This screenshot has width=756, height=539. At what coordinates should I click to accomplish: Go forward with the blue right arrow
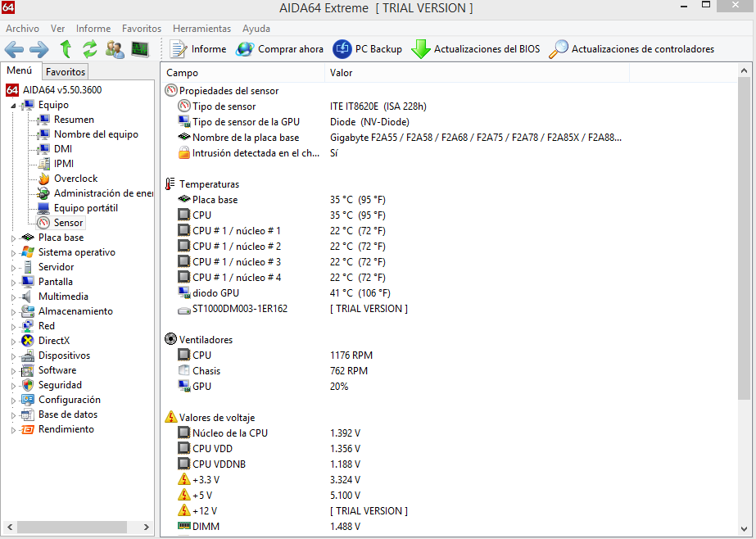click(x=39, y=49)
